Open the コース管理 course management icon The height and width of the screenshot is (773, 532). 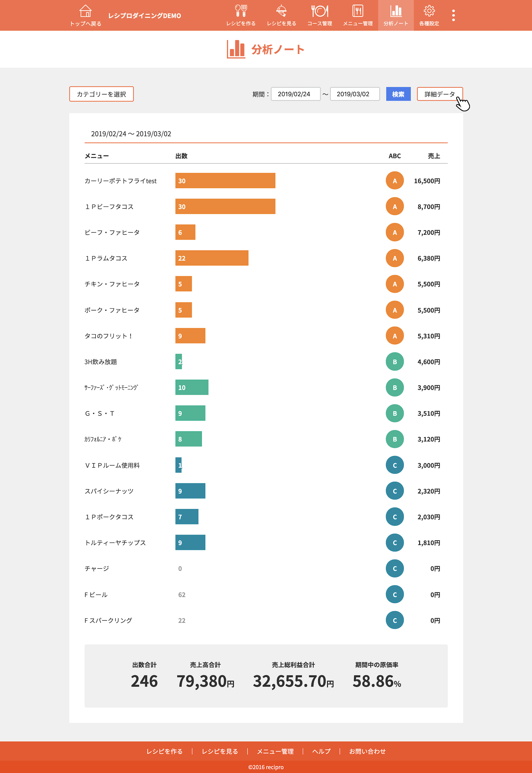coord(319,12)
